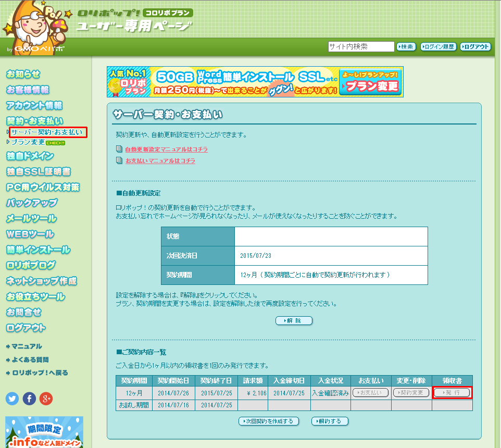
Task: Open the 自動更新設定マニュアルはコチラ link
Action: click(166, 150)
